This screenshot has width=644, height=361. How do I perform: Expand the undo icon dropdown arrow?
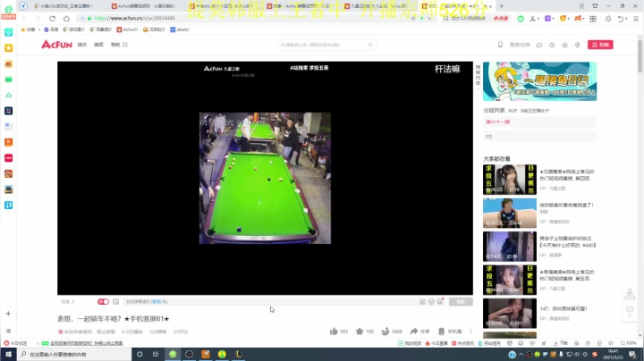pos(627,19)
